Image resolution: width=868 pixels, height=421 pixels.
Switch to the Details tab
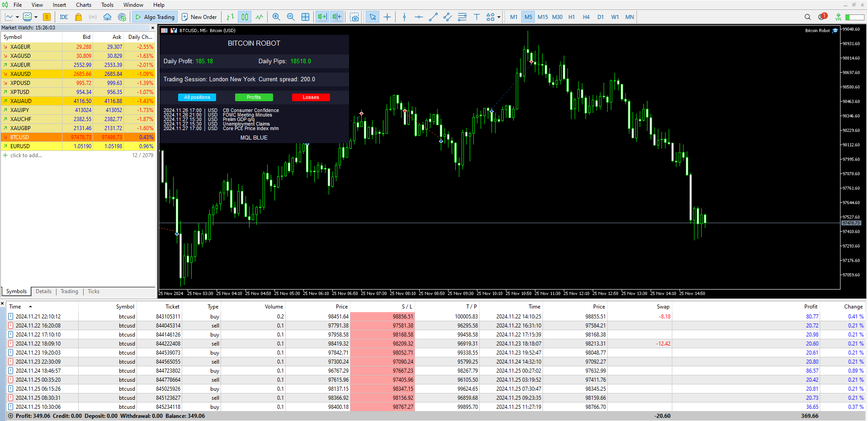click(x=43, y=291)
